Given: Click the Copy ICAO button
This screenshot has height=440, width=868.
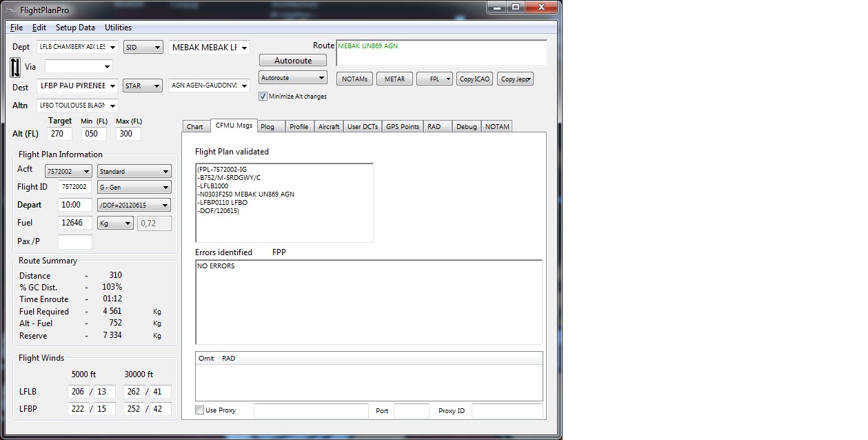Looking at the screenshot, I should tap(475, 79).
